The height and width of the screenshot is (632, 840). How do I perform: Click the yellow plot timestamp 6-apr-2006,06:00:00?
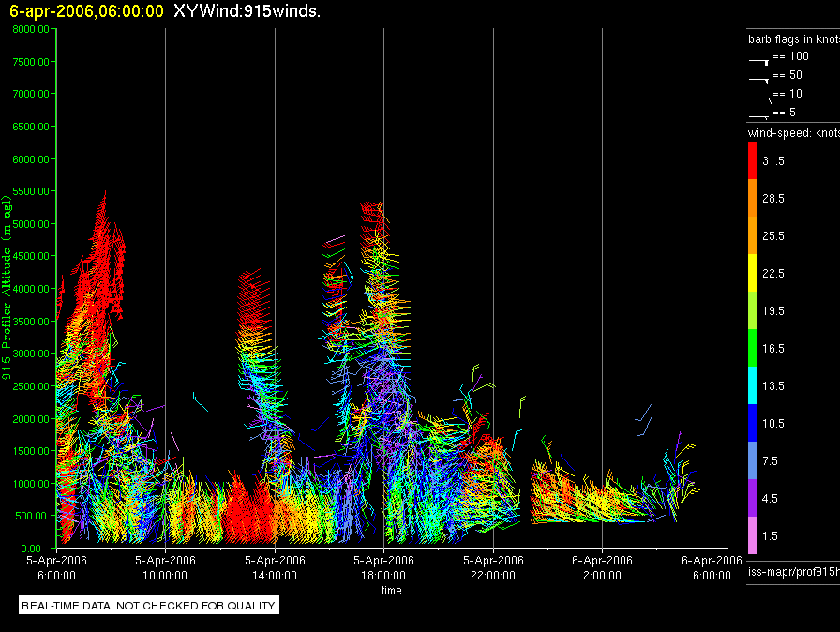pos(86,12)
